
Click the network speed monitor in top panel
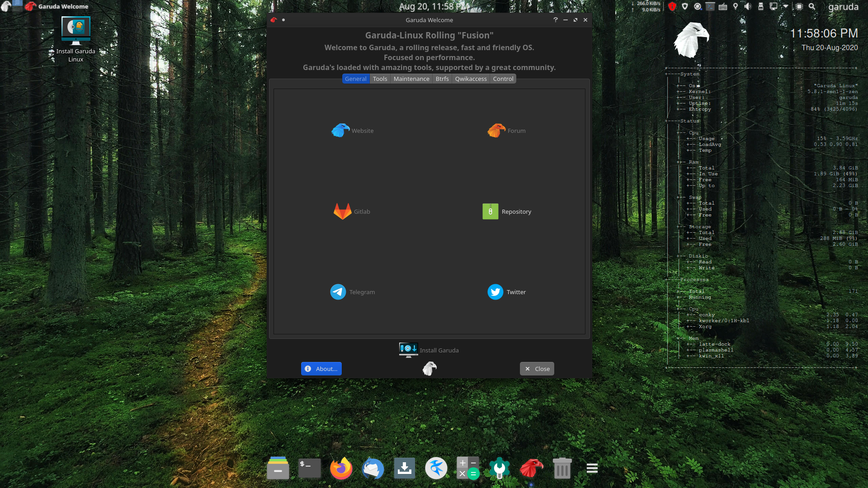pyautogui.click(x=646, y=6)
